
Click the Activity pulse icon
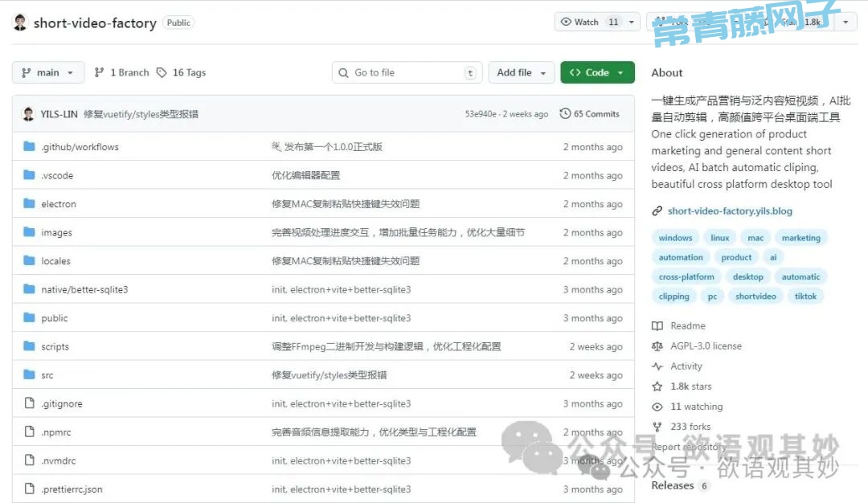pos(657,366)
